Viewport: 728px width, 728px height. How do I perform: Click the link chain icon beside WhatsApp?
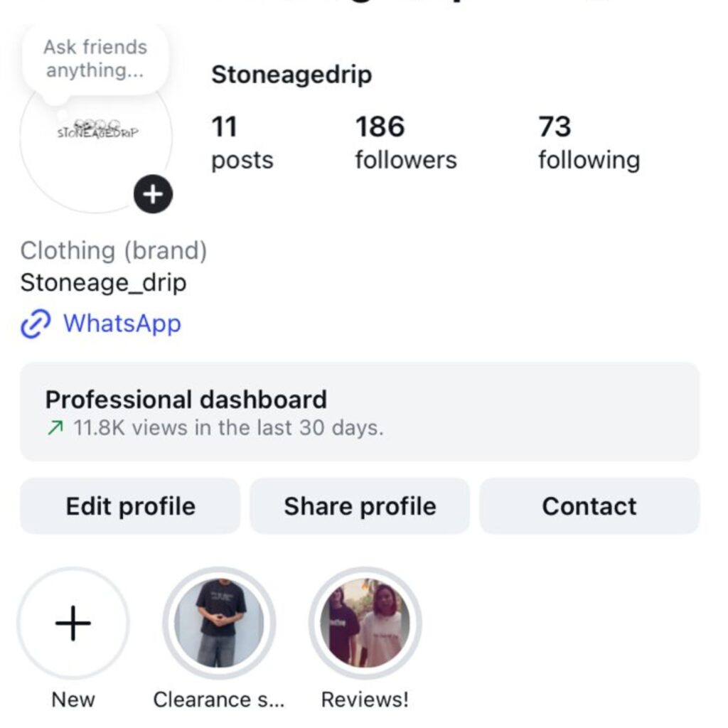click(36, 324)
